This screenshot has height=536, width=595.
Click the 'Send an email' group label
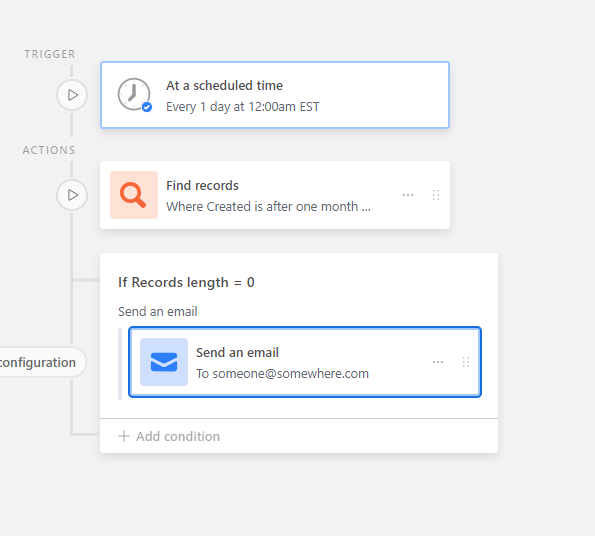(157, 311)
